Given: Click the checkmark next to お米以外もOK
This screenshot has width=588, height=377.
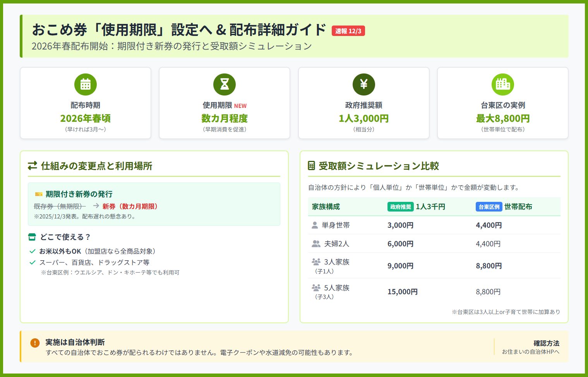Looking at the screenshot, I should pos(33,251).
